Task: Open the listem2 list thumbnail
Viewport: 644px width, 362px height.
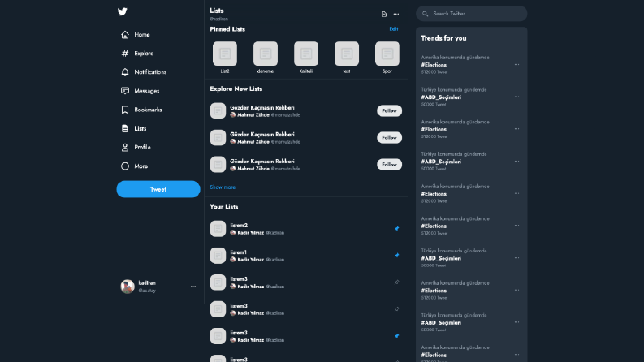Action: click(218, 229)
